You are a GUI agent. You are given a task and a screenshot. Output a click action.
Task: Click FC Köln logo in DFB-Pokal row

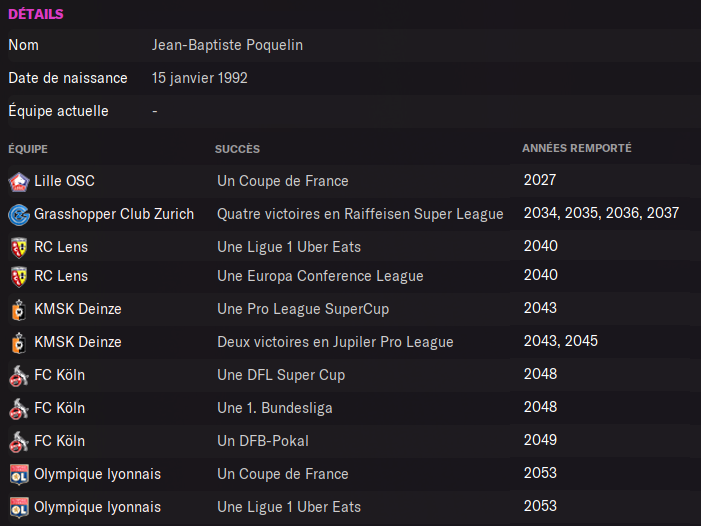pos(18,442)
